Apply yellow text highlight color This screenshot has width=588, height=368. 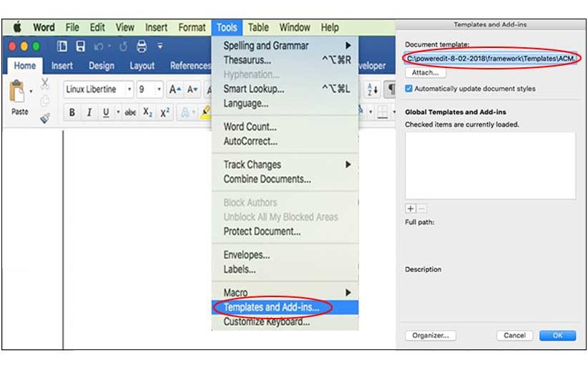coord(206,112)
